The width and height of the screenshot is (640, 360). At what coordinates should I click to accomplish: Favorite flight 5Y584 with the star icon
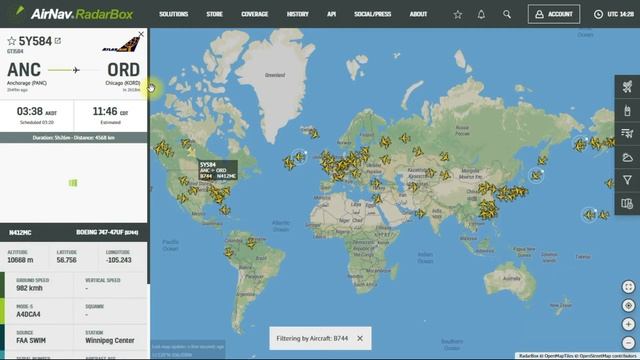pos(11,41)
